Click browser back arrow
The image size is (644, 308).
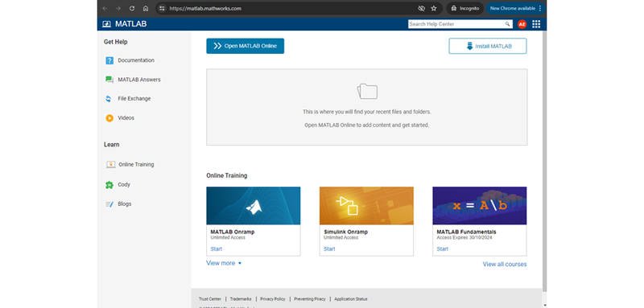(x=105, y=8)
